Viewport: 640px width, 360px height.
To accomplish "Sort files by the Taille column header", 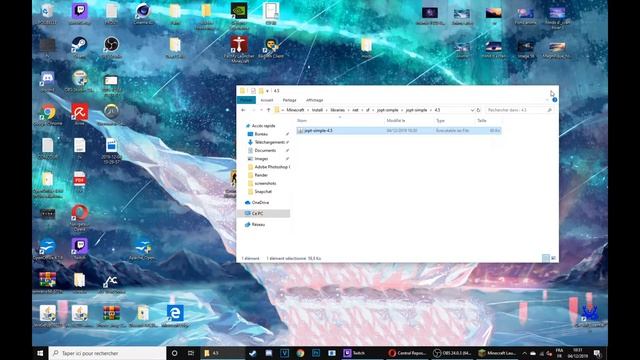I will pos(482,120).
